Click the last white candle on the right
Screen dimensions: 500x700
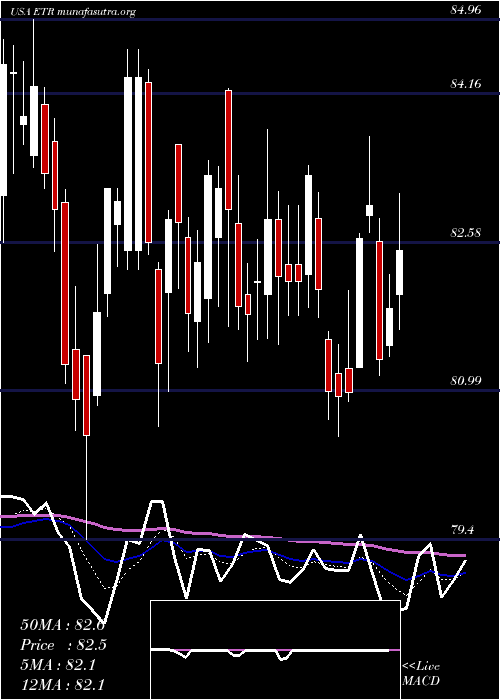click(x=400, y=272)
